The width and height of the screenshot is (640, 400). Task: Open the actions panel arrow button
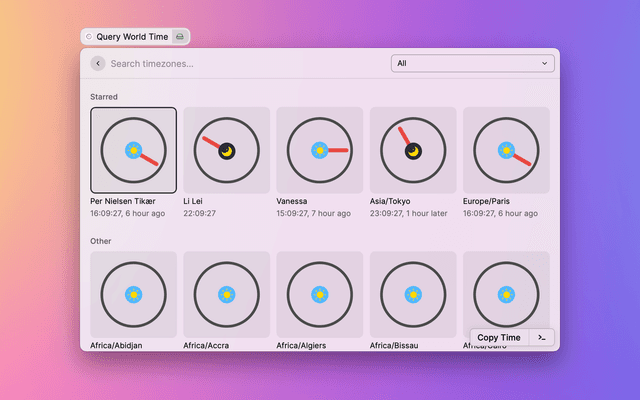542,338
